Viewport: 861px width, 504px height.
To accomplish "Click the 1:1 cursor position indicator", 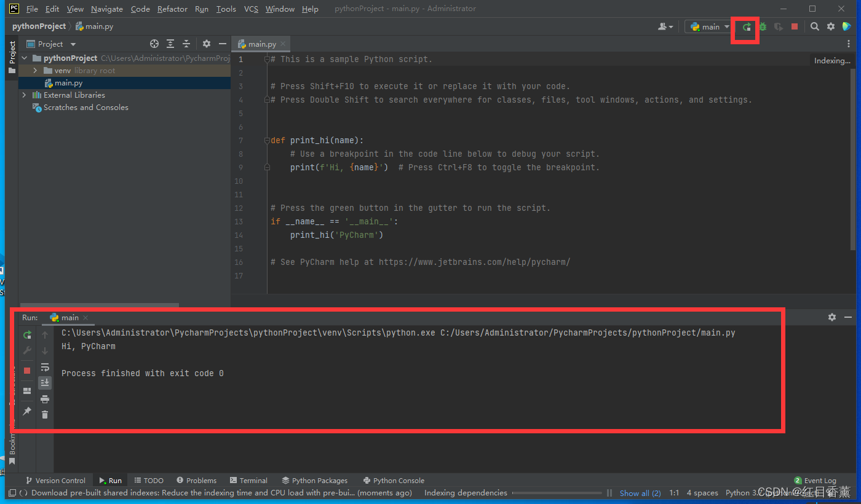I will 674,493.
